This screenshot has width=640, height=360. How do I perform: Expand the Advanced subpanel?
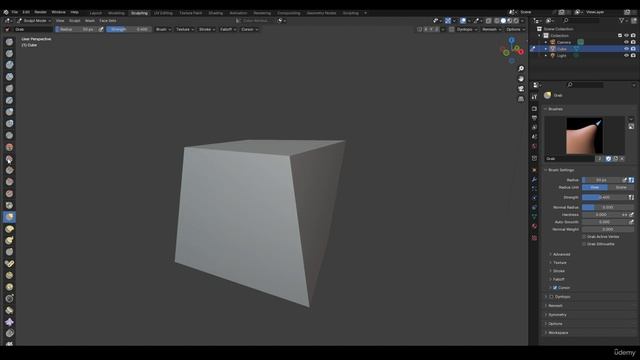click(x=561, y=254)
